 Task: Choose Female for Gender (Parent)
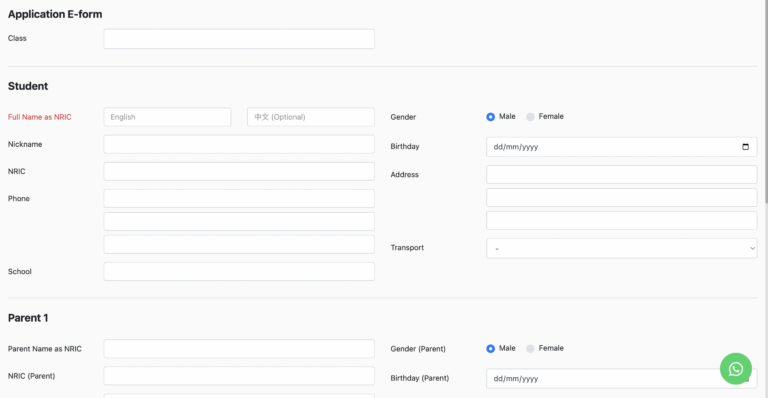(x=530, y=349)
